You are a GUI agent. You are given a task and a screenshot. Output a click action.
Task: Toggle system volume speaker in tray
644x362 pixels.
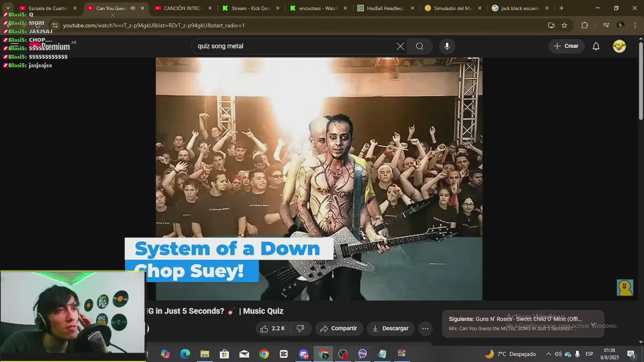[558, 354]
